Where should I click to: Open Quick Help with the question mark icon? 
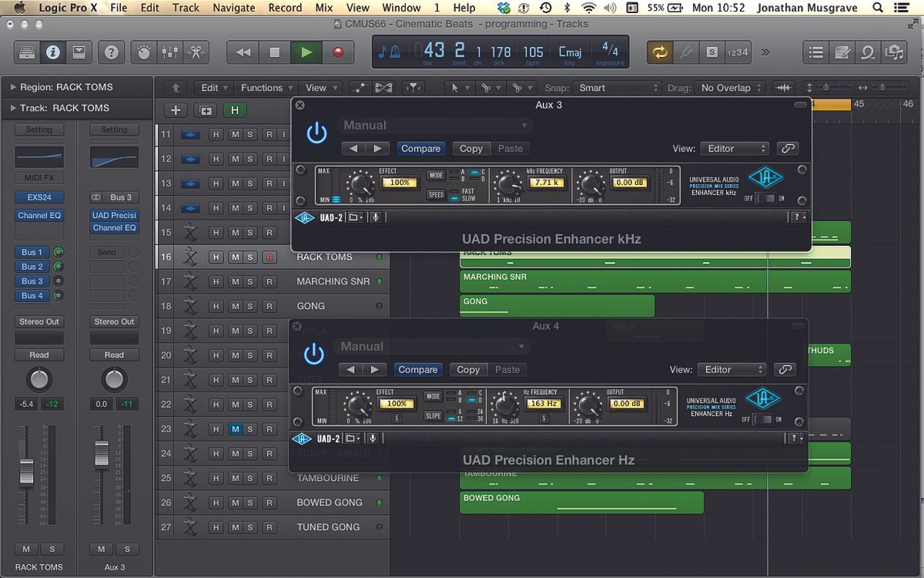(x=113, y=52)
